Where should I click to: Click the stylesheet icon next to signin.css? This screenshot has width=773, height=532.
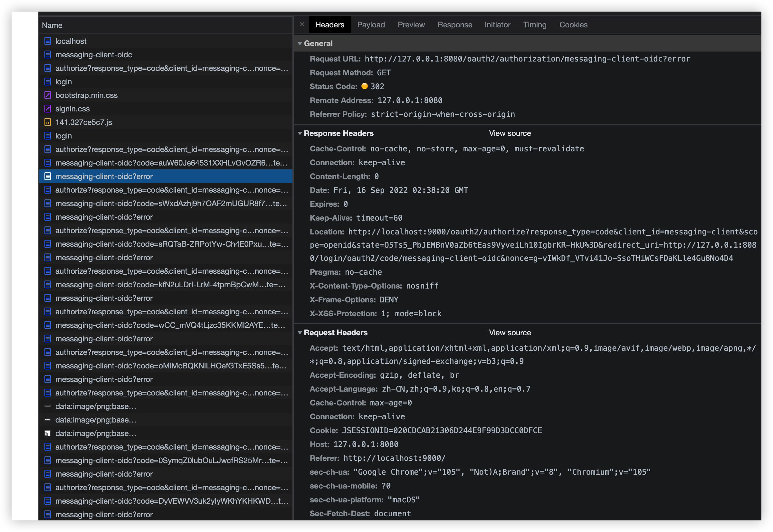48,109
